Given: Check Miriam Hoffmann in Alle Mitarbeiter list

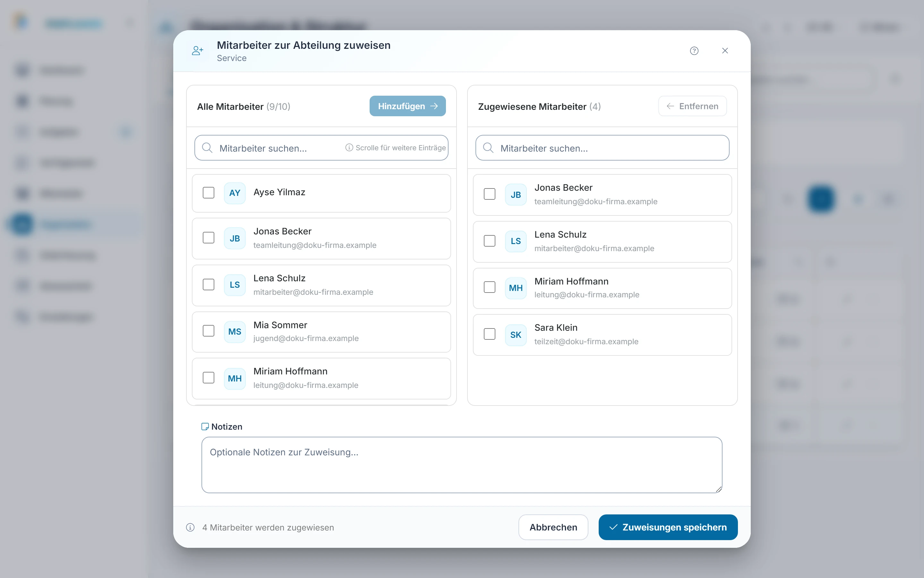Looking at the screenshot, I should point(209,378).
